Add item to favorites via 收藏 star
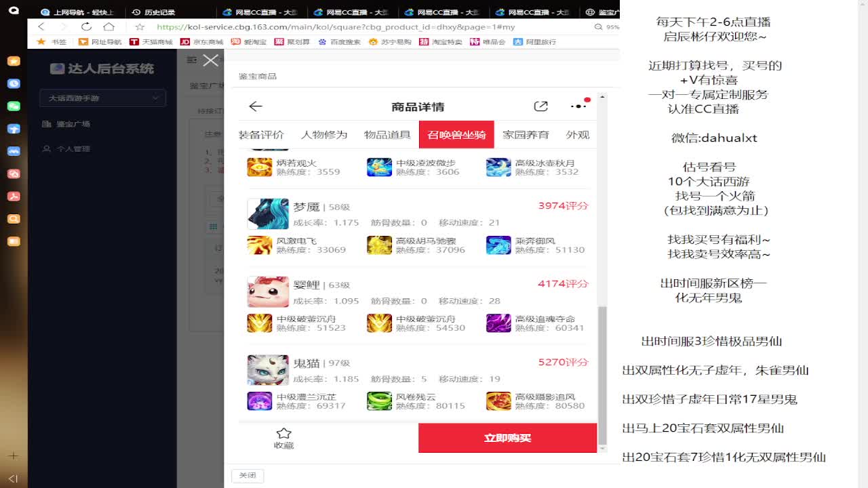 pos(283,438)
